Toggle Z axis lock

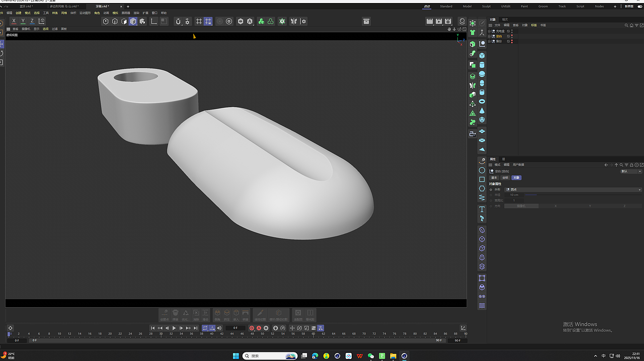(x=32, y=21)
